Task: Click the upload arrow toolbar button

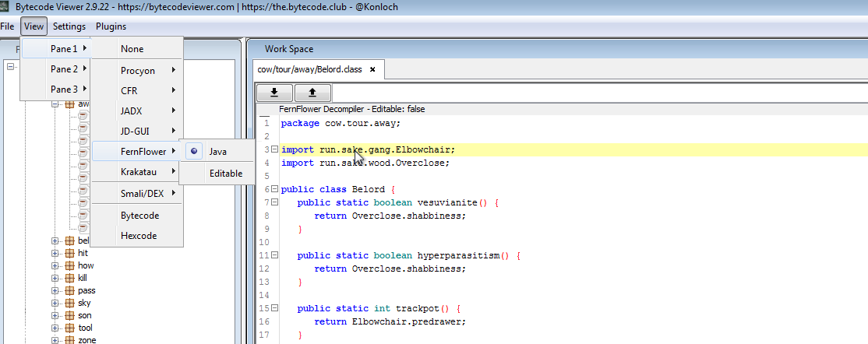Action: tap(312, 93)
